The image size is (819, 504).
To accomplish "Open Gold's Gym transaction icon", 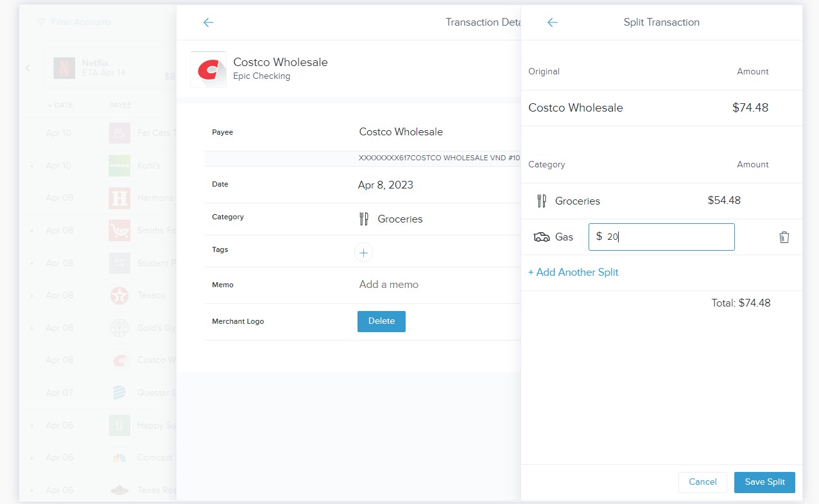I will click(x=119, y=328).
